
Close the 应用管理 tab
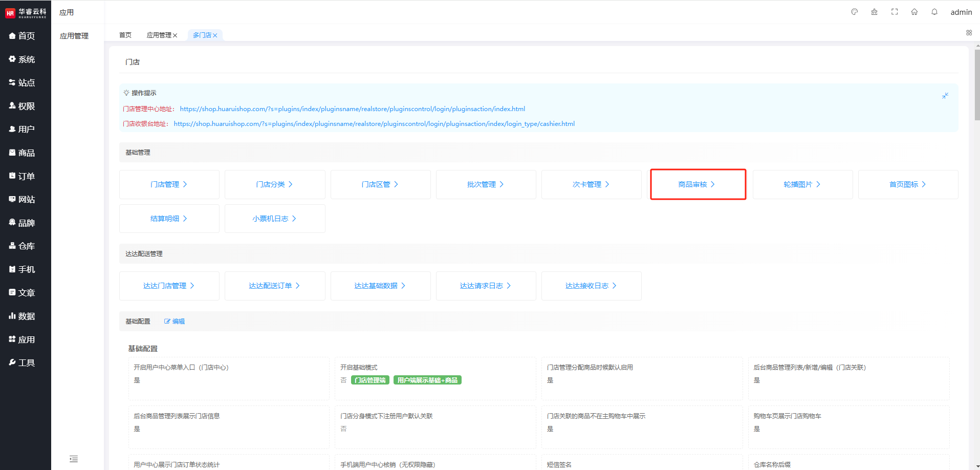(x=175, y=35)
